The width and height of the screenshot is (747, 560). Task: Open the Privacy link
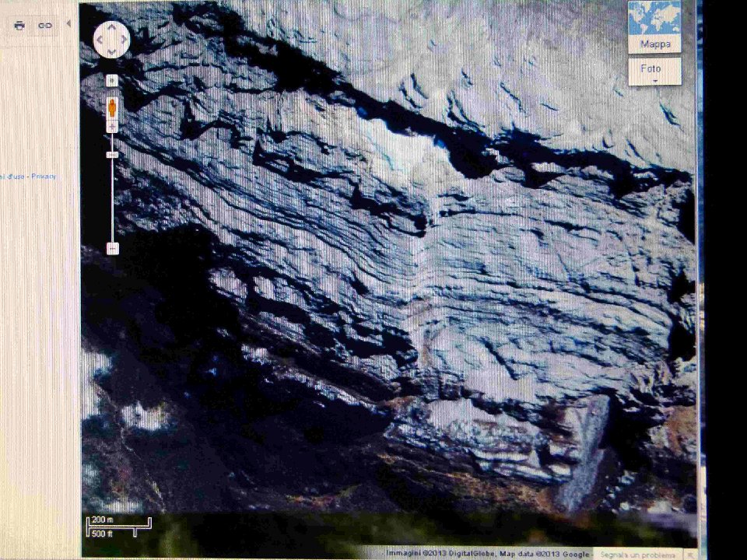click(x=44, y=177)
